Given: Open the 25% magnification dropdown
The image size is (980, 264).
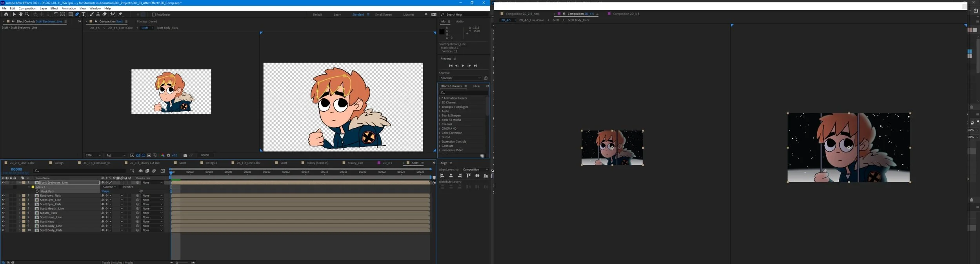Looking at the screenshot, I should tap(93, 156).
